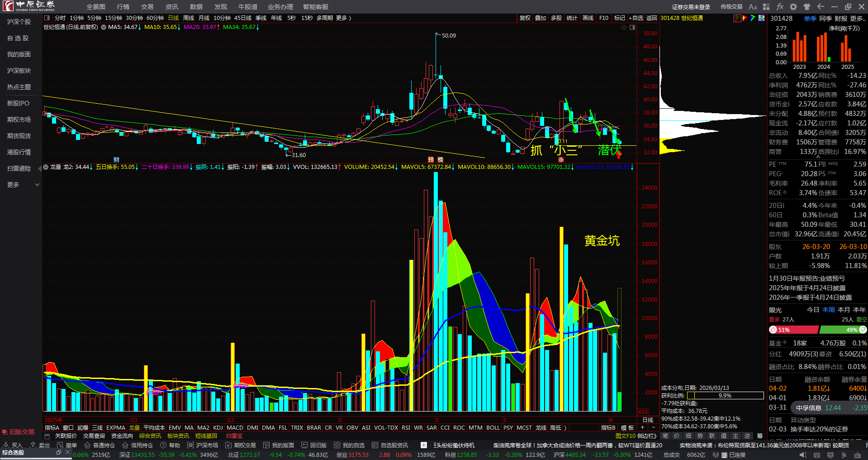868x460 pixels.
Task: Open 我的版面 from bottom toolbar
Action: point(279,445)
